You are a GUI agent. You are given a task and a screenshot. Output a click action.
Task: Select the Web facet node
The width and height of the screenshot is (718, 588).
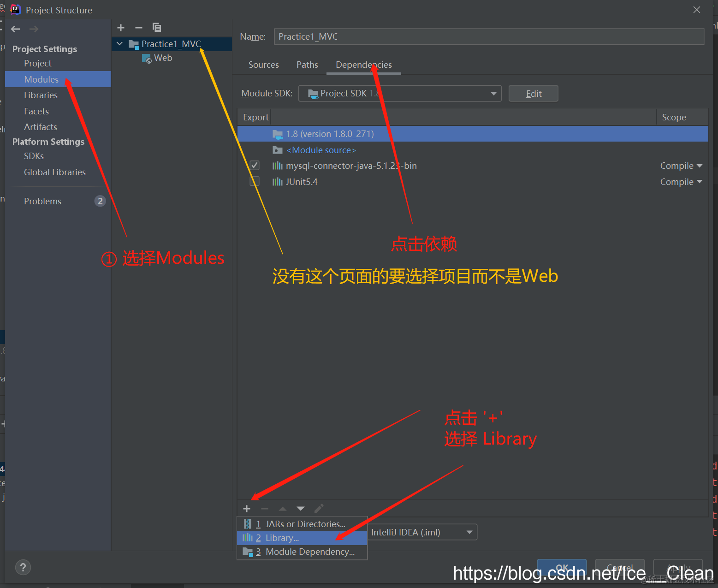point(172,58)
